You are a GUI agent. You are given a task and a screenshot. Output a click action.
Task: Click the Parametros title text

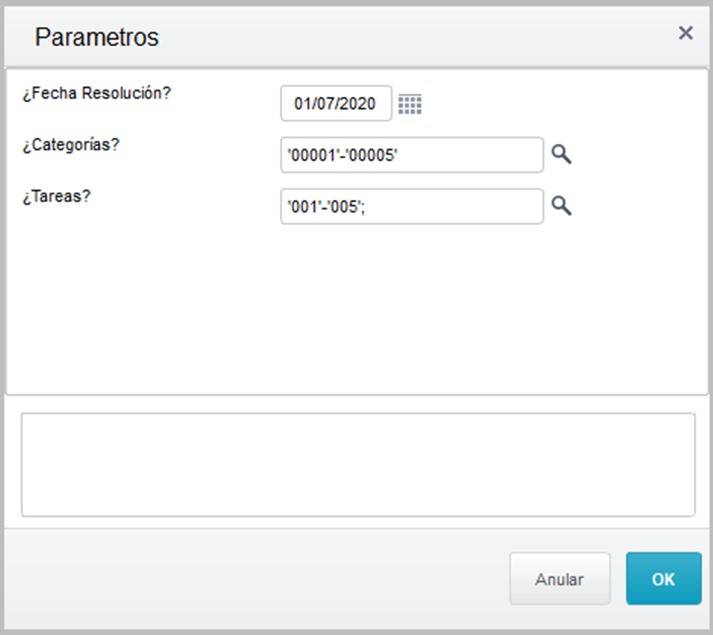[97, 37]
